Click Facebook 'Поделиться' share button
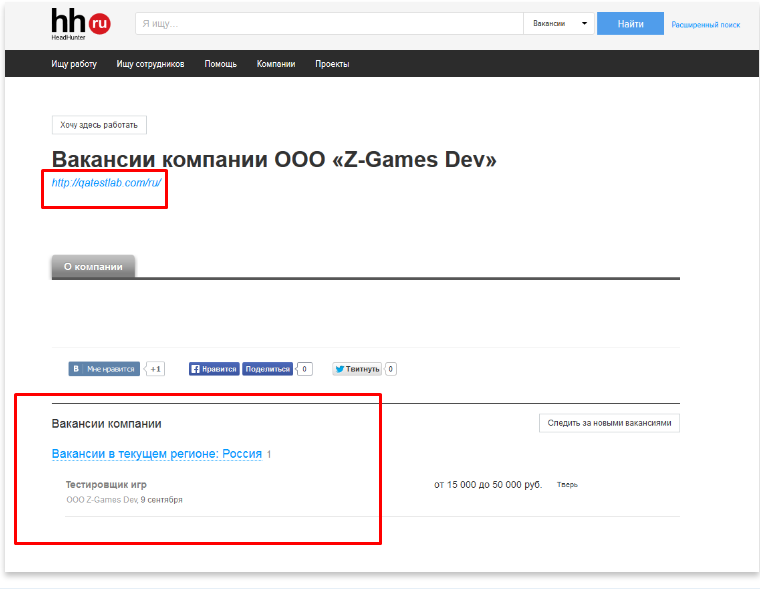The image size is (760, 590). (268, 369)
